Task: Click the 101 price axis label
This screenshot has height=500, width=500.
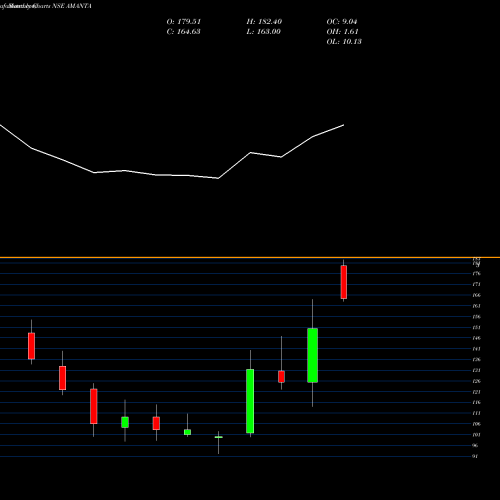Action: click(x=477, y=435)
